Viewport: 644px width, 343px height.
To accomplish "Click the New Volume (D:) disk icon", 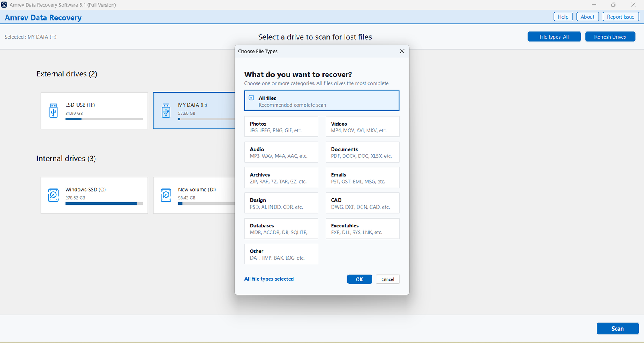I will click(166, 195).
